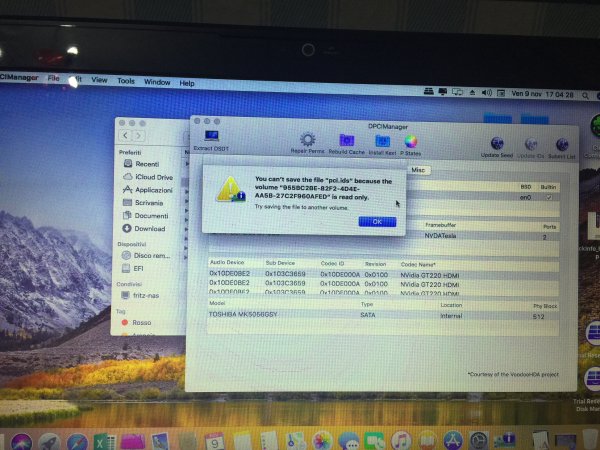The width and height of the screenshot is (600, 450).
Task: Open Launchpad from the Dock
Action: [49, 442]
